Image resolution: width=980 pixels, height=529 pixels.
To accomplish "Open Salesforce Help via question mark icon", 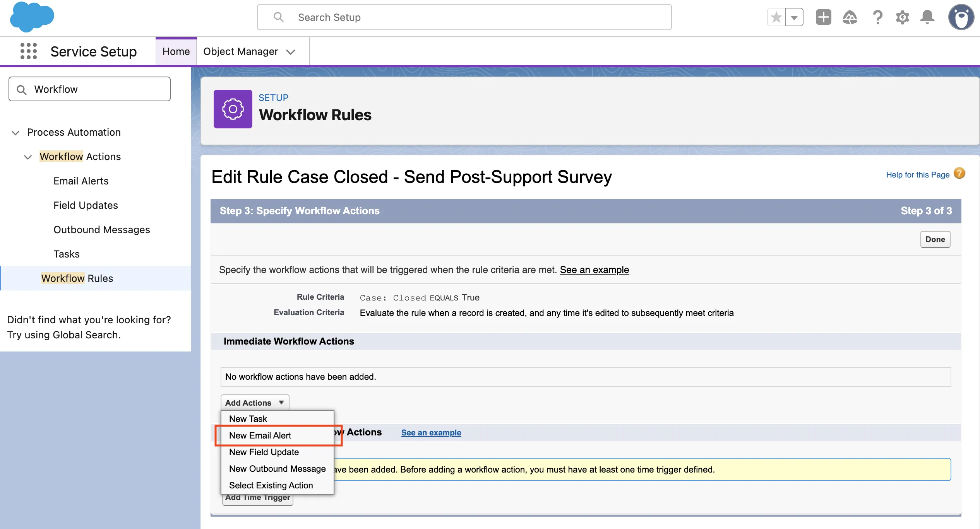I will [877, 17].
